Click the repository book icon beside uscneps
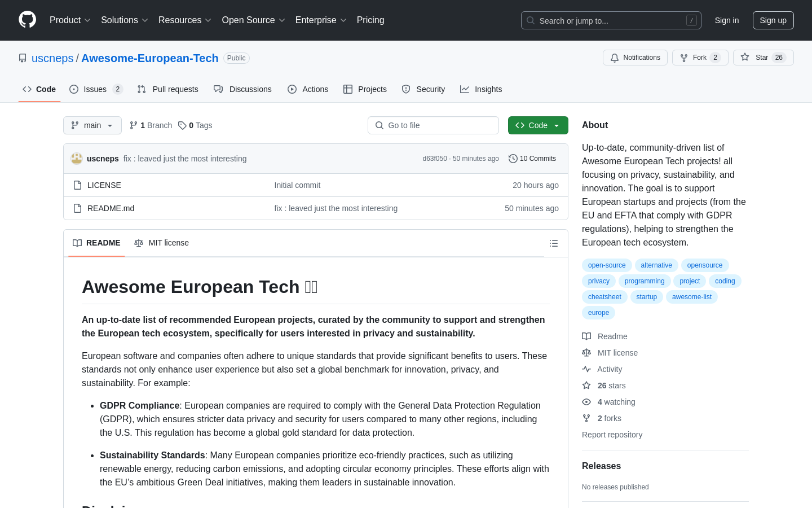Viewport: 812px width, 508px height. pos(23,58)
